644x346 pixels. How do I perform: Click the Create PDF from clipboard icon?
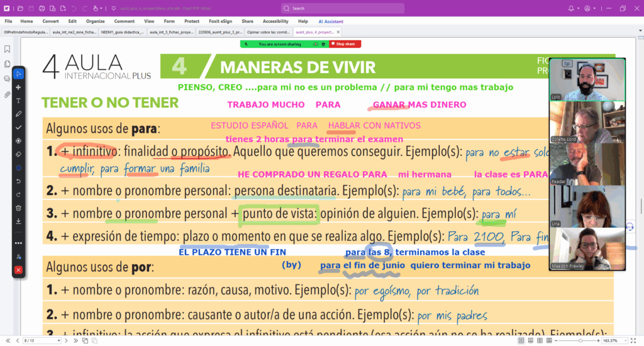point(53,8)
